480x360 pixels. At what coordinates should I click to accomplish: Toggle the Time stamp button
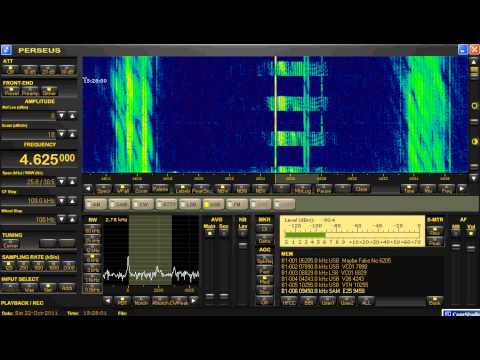click(409, 189)
